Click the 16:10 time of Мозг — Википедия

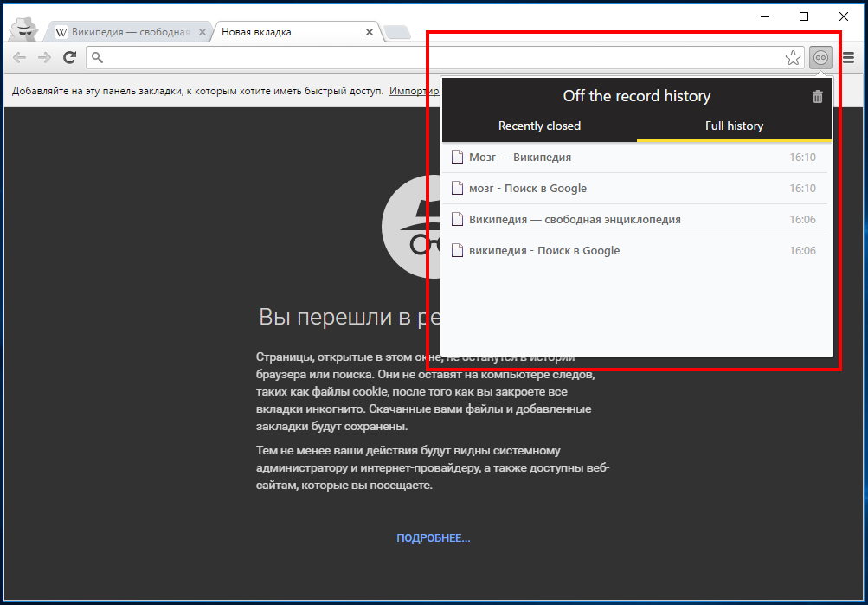pos(803,158)
